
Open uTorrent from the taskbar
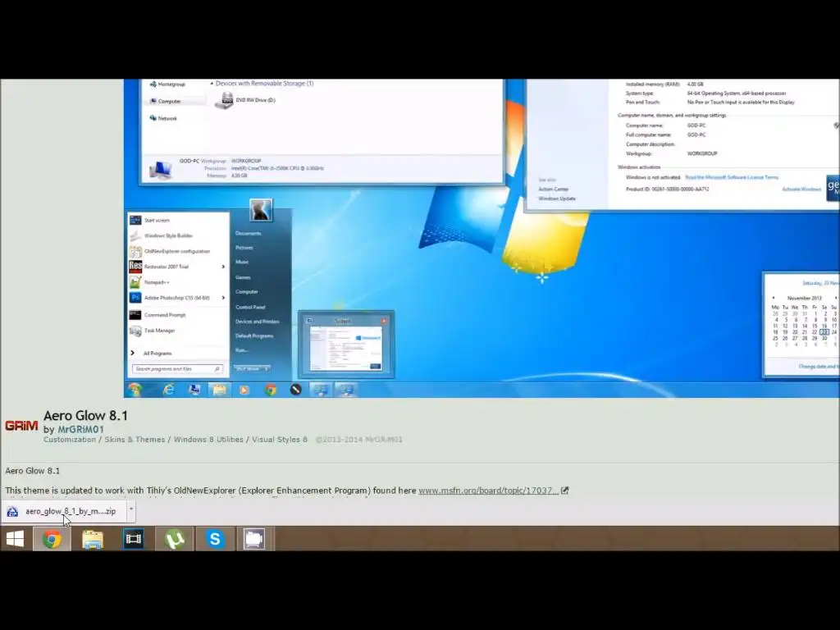click(174, 538)
